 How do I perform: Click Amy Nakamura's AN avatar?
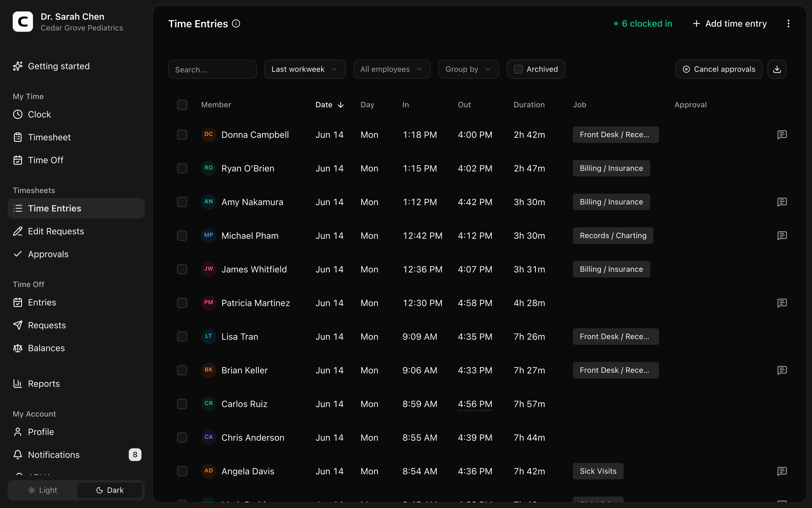pyautogui.click(x=208, y=202)
